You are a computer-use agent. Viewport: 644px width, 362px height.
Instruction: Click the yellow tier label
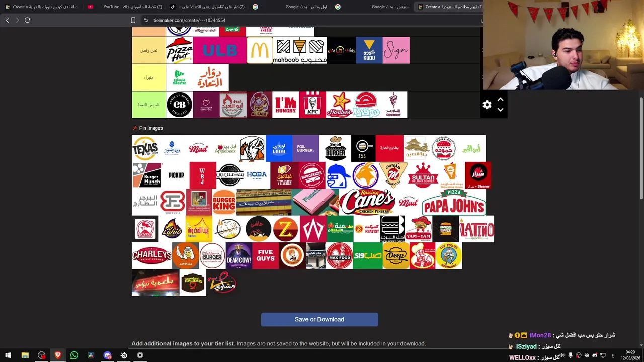tap(149, 50)
